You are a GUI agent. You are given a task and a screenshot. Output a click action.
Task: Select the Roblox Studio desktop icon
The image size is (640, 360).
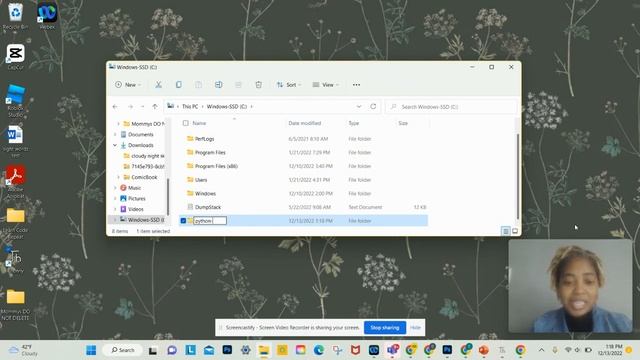point(16,101)
